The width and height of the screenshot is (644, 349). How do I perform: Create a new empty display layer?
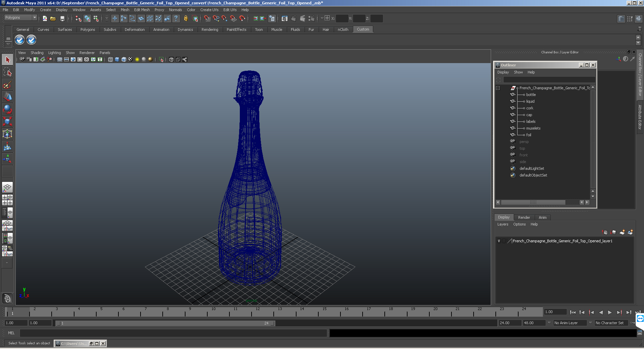(x=622, y=232)
